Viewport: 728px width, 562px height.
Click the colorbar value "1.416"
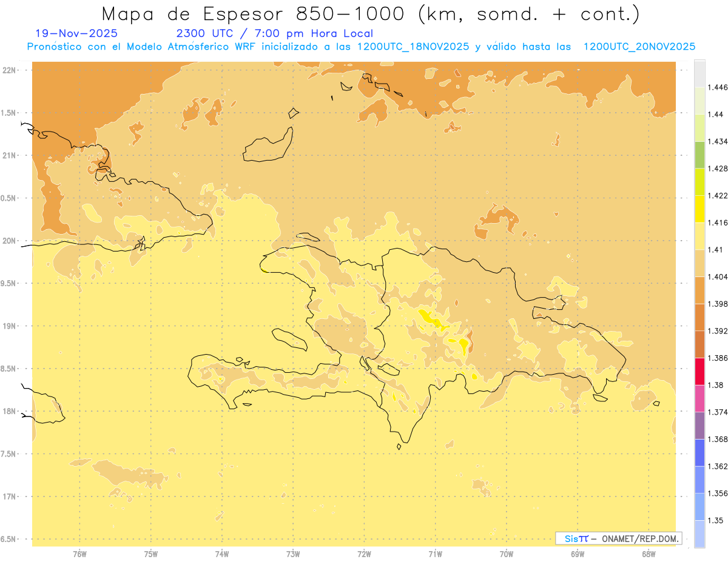tap(718, 222)
